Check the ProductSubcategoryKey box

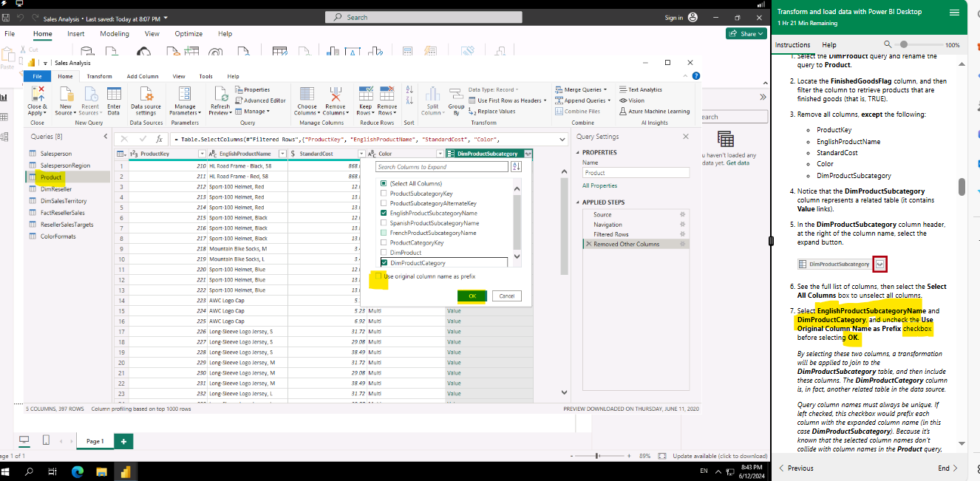point(384,194)
